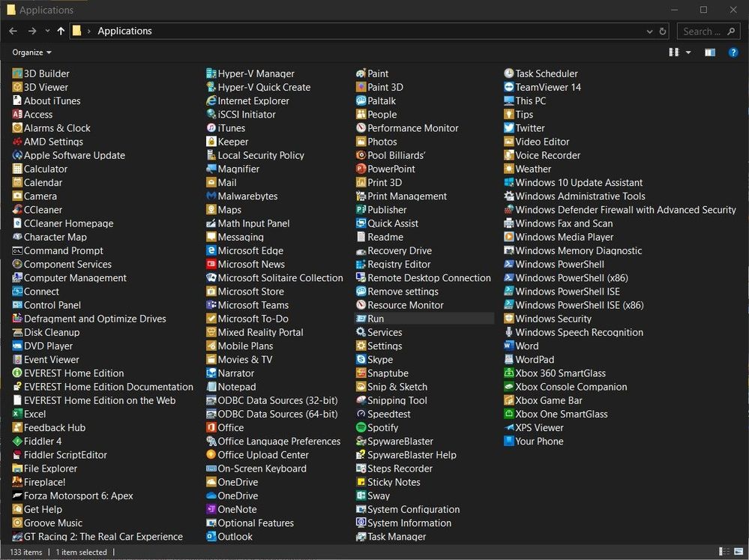The width and height of the screenshot is (749, 560).
Task: Select 'Local Security Policy'
Action: [x=255, y=155]
